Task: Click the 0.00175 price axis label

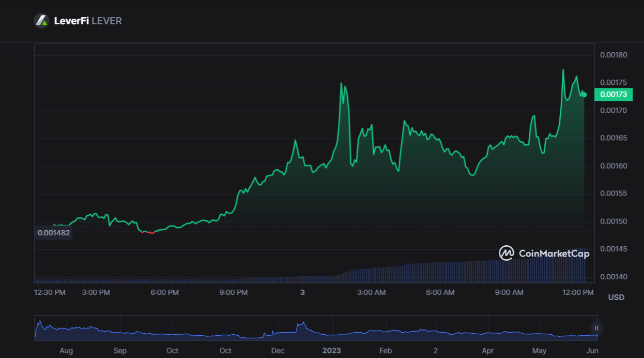Action: [614, 83]
